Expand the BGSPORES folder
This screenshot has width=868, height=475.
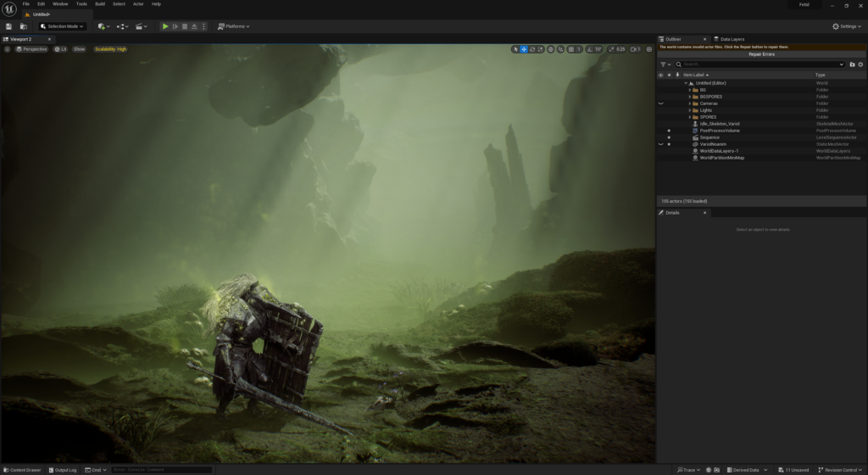pos(690,97)
